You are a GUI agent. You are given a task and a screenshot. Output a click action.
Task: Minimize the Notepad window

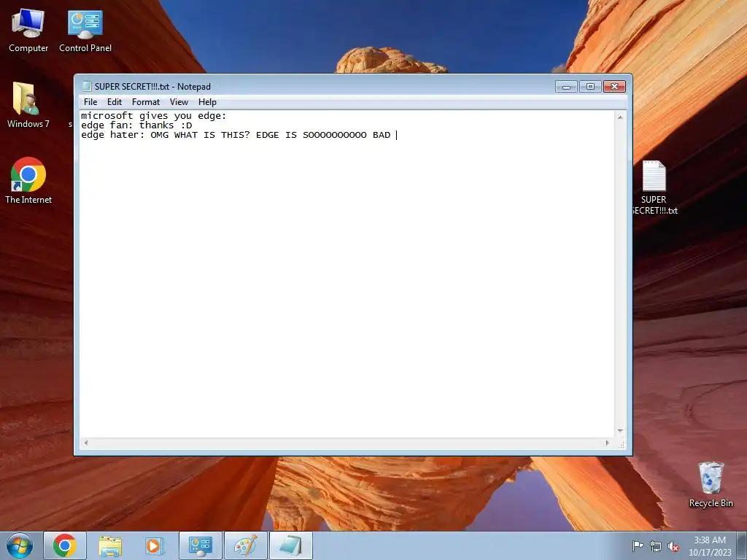pyautogui.click(x=566, y=86)
